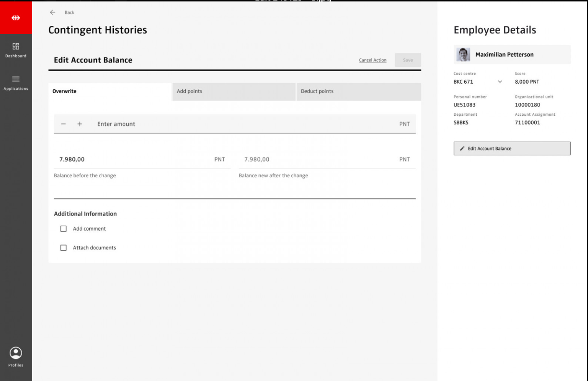Click the plus icon to increase amount
This screenshot has width=588, height=381.
80,124
